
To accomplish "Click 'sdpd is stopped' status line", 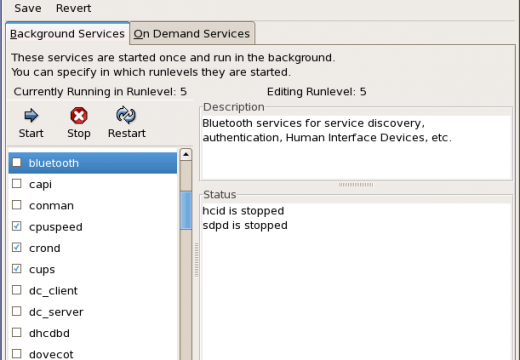I will pos(245,226).
